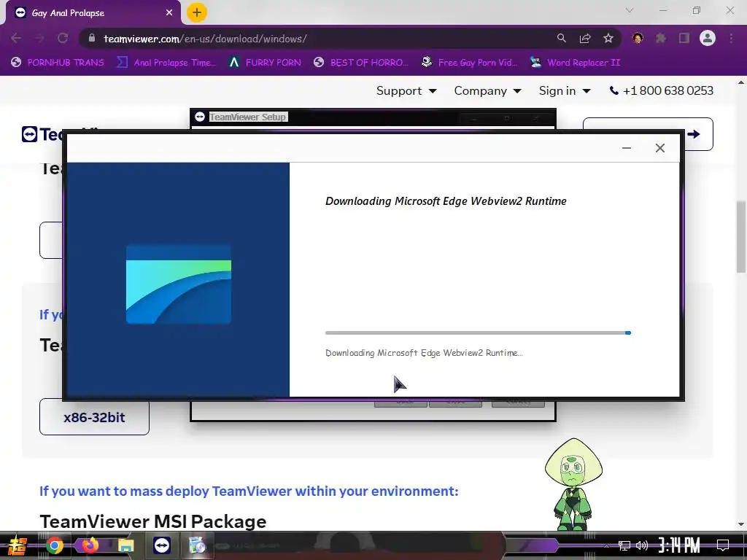Expand the Company dropdown menu
Screen dimensions: 747x560
click(x=487, y=90)
